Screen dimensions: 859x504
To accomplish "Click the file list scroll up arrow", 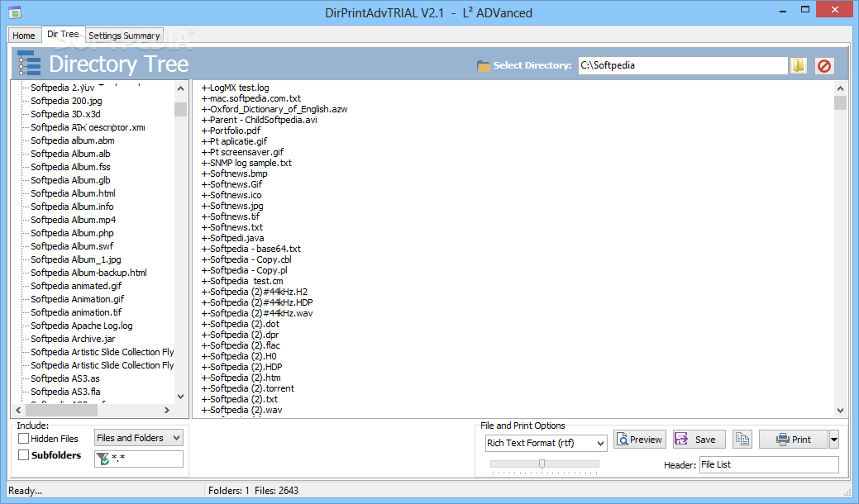I will [x=840, y=88].
